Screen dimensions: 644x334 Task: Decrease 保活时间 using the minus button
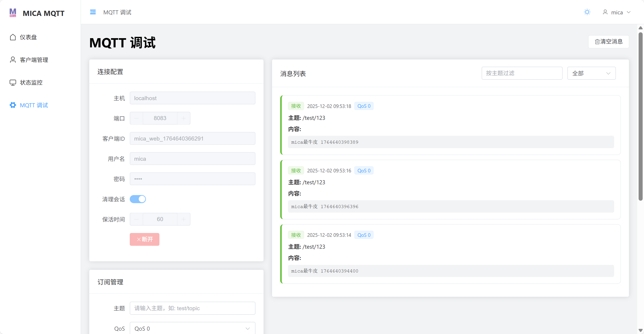coord(136,219)
